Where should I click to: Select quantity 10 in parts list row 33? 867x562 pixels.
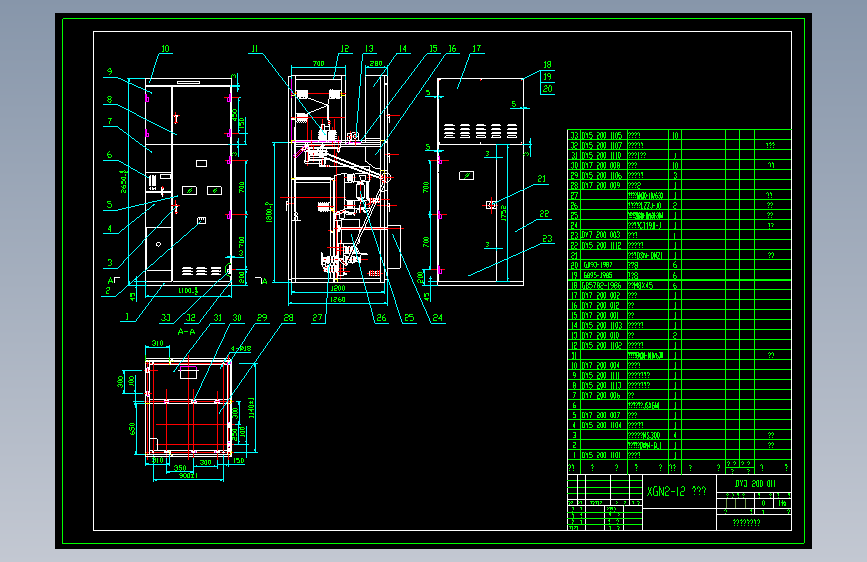coord(675,135)
